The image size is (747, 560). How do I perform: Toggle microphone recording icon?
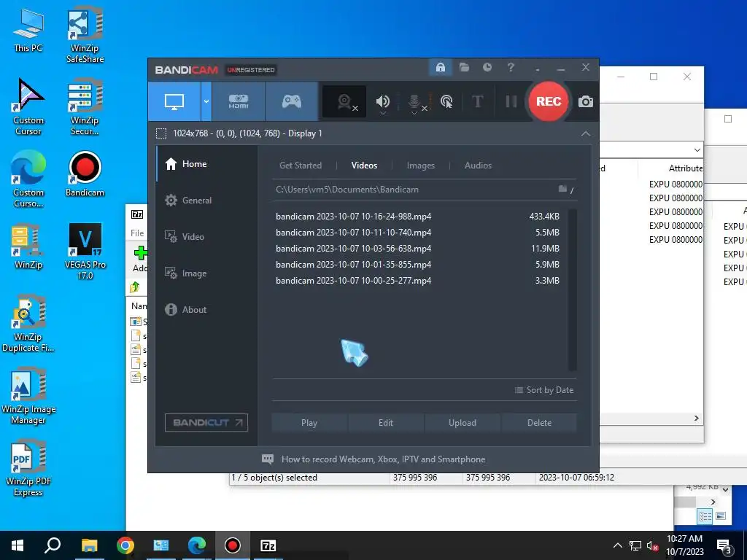pyautogui.click(x=414, y=102)
